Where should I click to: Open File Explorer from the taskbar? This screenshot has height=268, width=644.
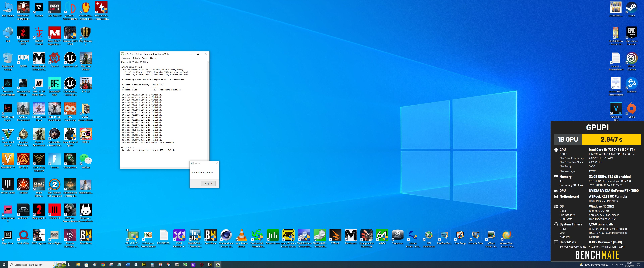tap(78, 265)
